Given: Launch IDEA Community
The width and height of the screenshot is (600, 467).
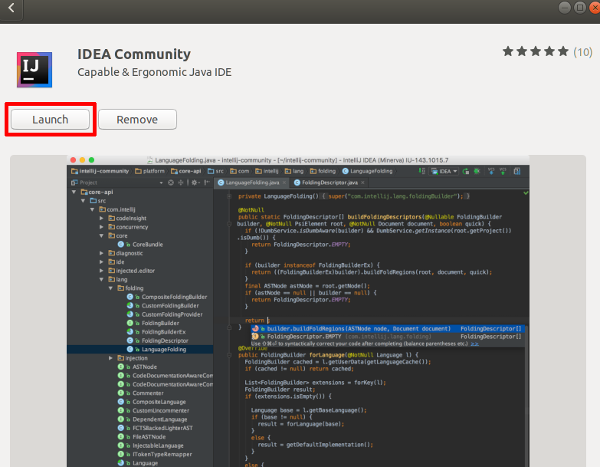Looking at the screenshot, I should [x=50, y=119].
